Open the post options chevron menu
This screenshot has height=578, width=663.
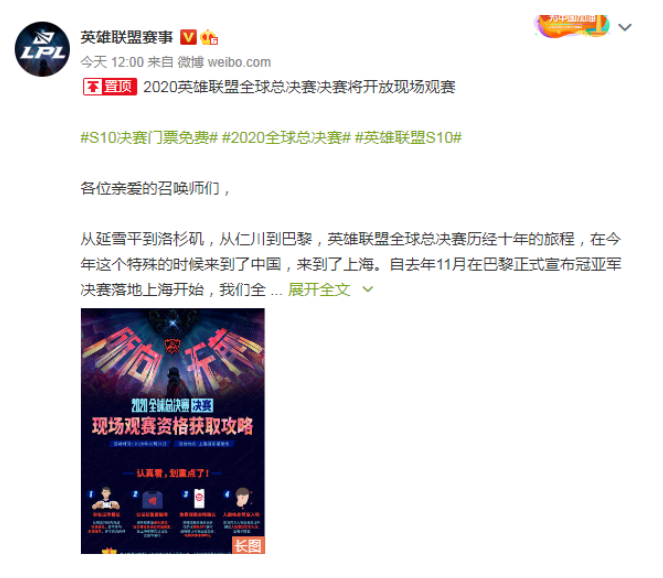(625, 27)
